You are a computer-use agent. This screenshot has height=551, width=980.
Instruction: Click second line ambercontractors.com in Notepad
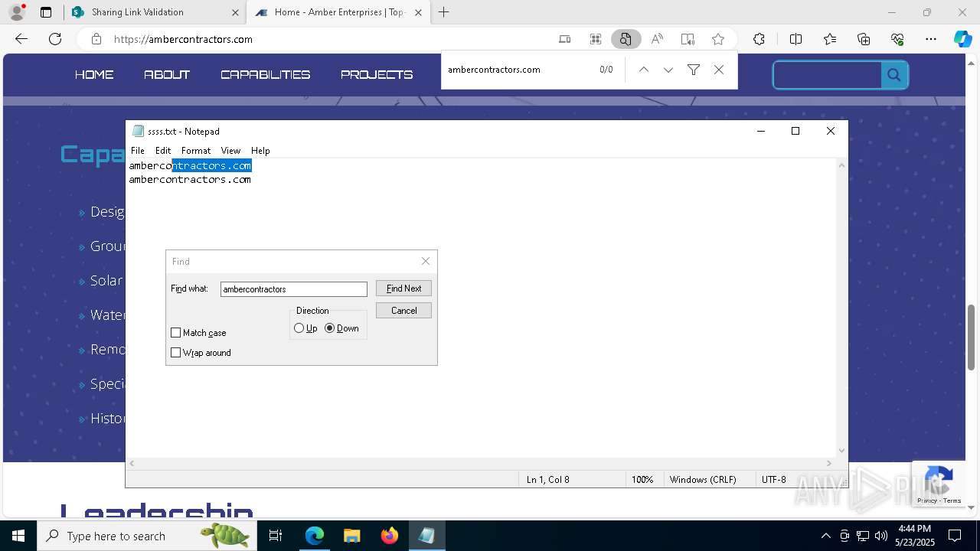click(190, 179)
